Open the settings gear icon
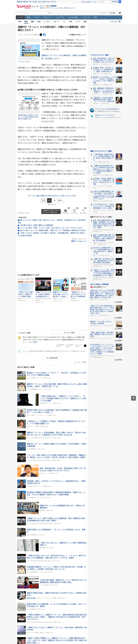The image size is (138, 644). click(x=120, y=13)
